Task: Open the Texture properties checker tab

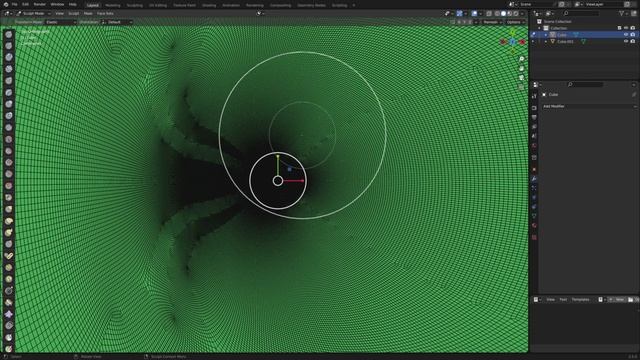Action: 534,237
